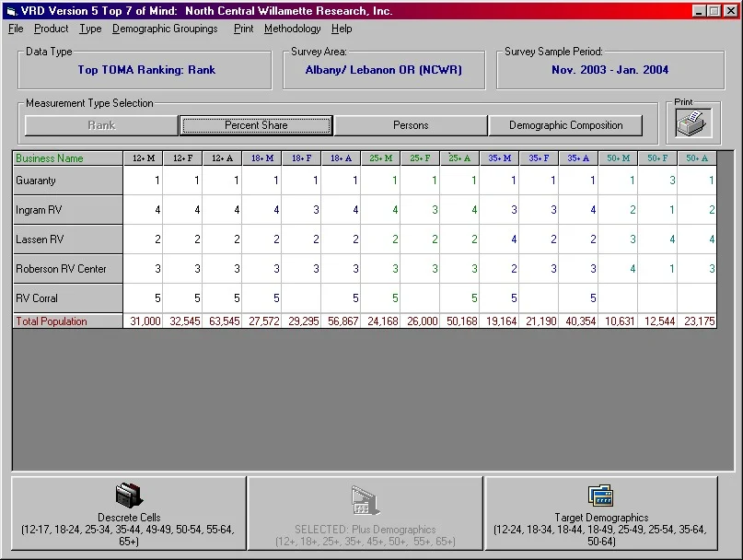Screen dimensions: 743x560
Task: Show Demographic Composition measurement
Action: 566,125
